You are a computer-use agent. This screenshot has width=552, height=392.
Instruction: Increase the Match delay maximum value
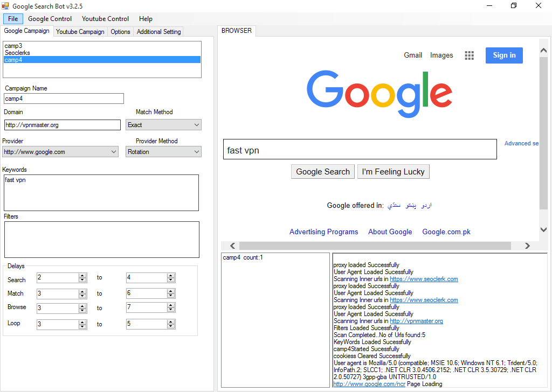171,291
